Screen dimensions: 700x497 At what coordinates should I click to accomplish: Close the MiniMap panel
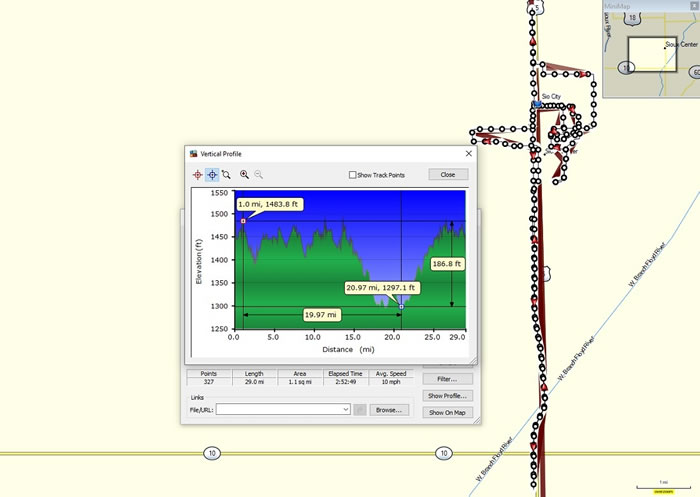pyautogui.click(x=695, y=6)
